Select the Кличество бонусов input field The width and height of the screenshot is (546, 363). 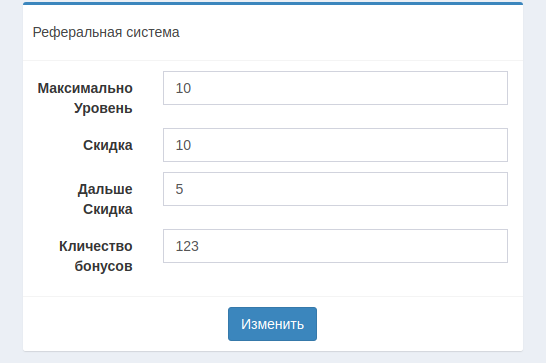pos(335,246)
